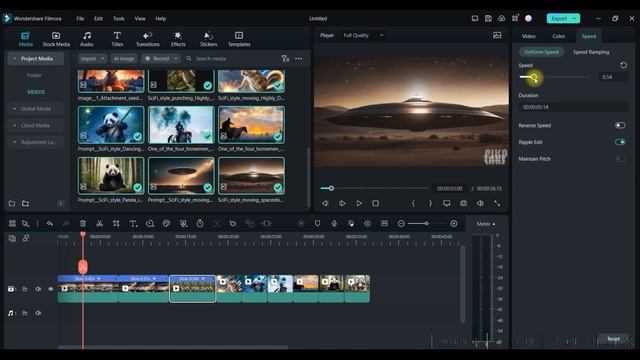Switch to the Color properties tab
640x360 pixels.
[559, 36]
